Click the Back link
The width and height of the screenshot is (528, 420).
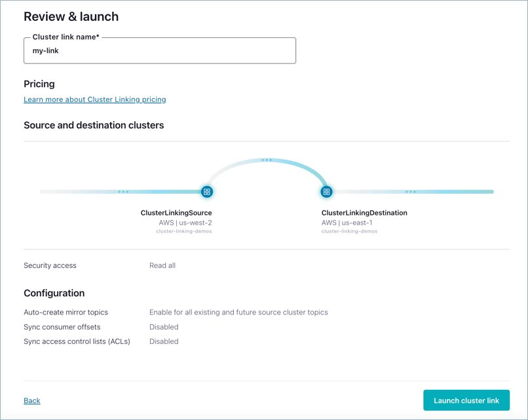tap(31, 400)
